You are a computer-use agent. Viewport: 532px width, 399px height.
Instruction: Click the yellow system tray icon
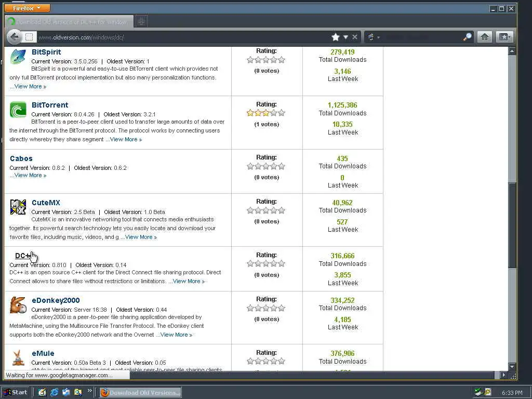tap(487, 392)
